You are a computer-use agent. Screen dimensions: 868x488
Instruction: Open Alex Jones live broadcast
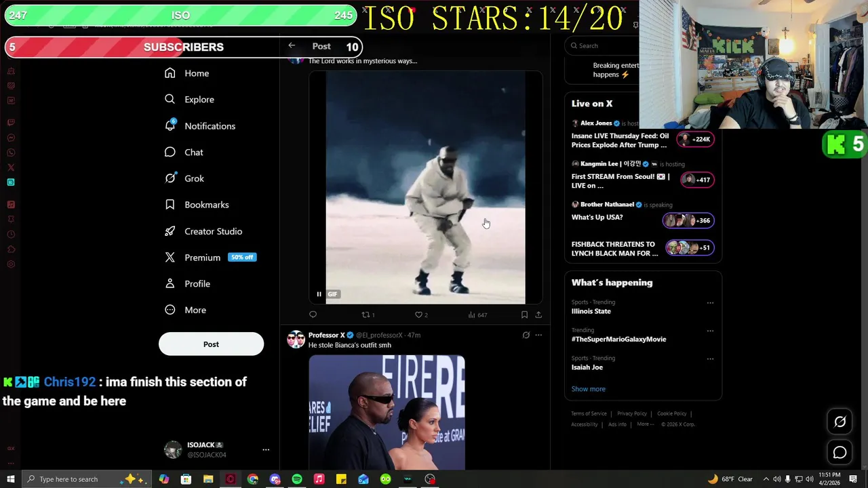643,136
